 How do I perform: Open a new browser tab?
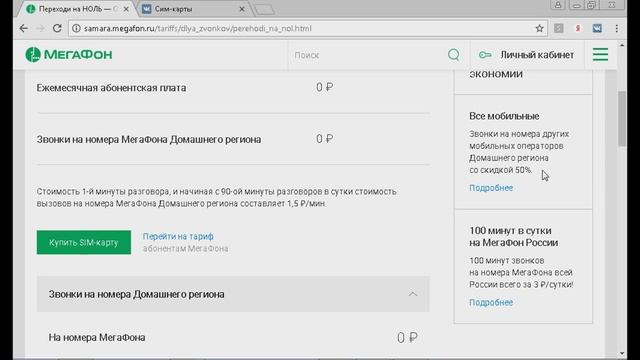click(x=264, y=9)
